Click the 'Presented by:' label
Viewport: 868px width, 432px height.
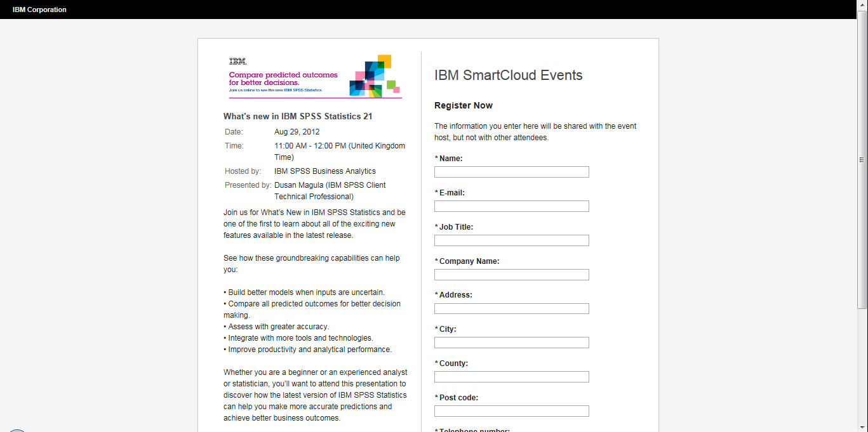click(248, 185)
